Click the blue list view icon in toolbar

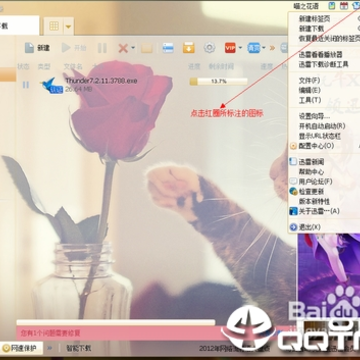[168, 48]
